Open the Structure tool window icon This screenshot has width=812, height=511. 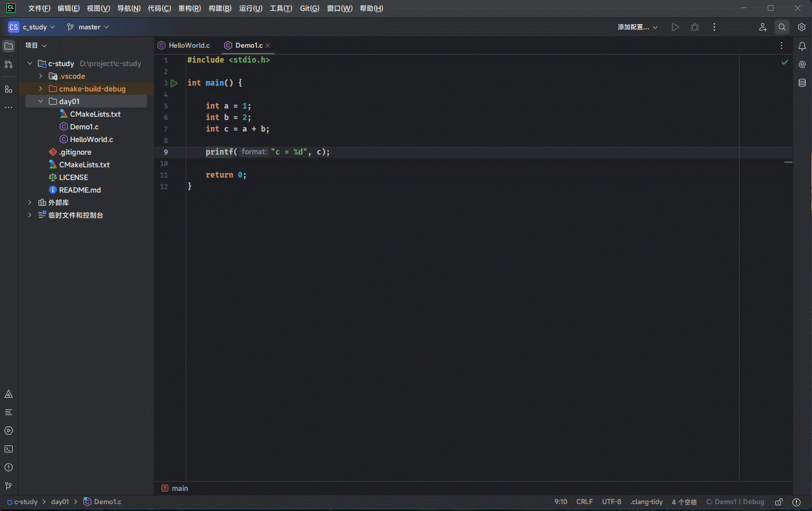point(9,89)
